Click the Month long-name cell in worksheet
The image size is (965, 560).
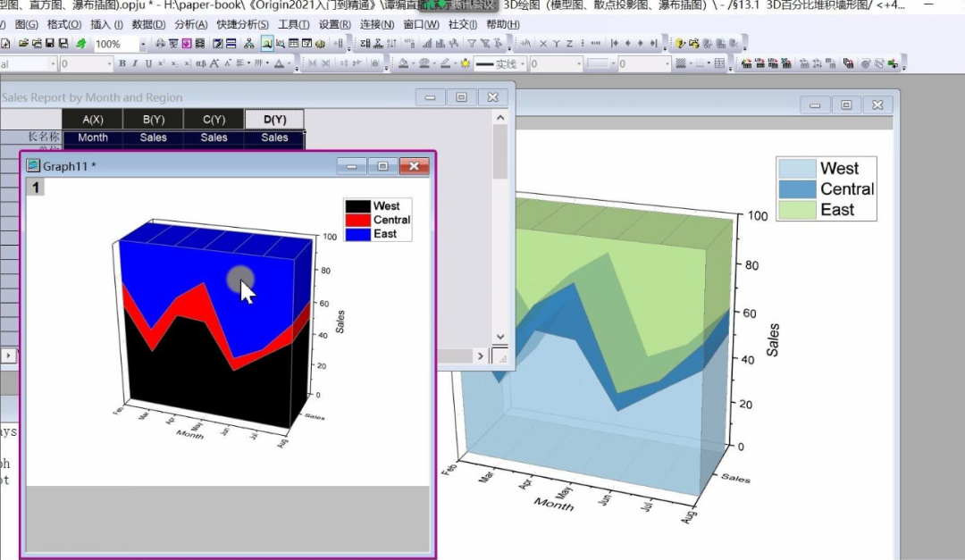(x=93, y=138)
